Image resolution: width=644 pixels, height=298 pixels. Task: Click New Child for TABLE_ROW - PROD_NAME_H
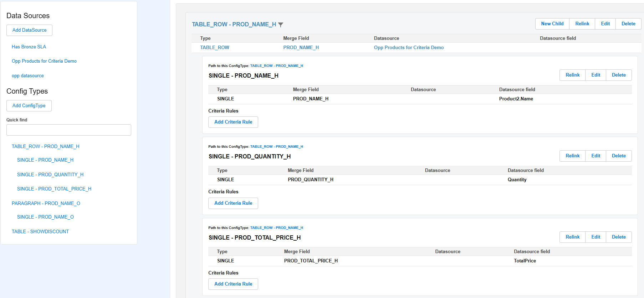coord(552,24)
